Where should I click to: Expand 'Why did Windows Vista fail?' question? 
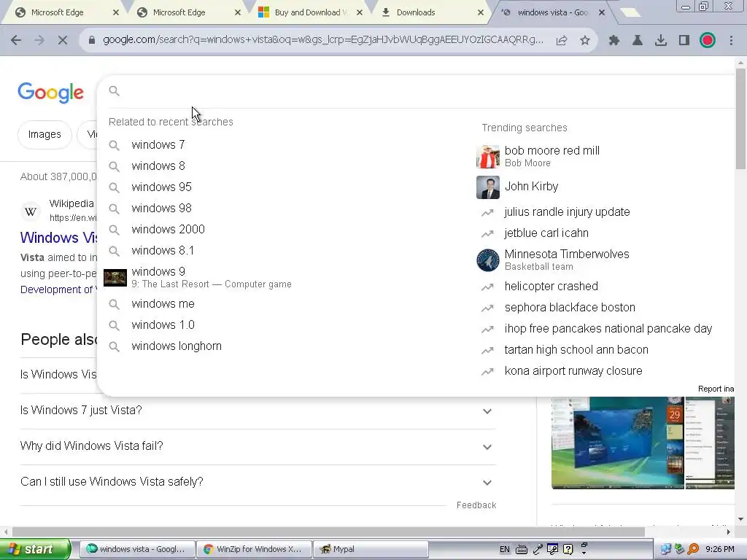coord(256,446)
